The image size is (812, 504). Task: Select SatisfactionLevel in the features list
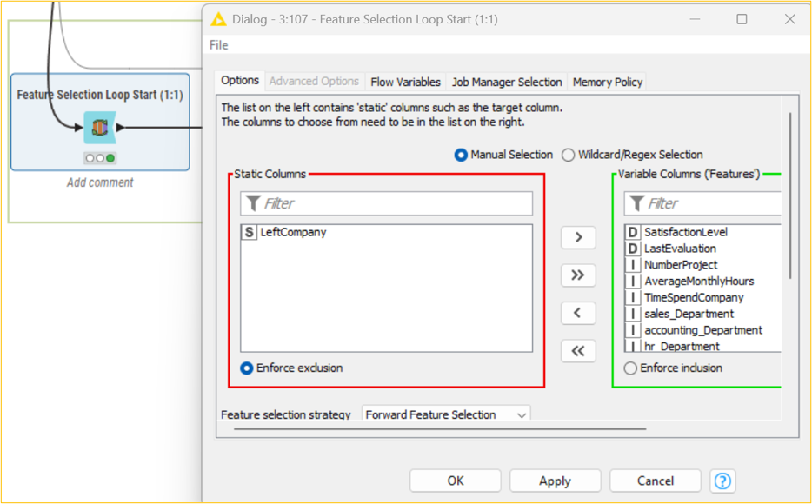[x=702, y=232]
